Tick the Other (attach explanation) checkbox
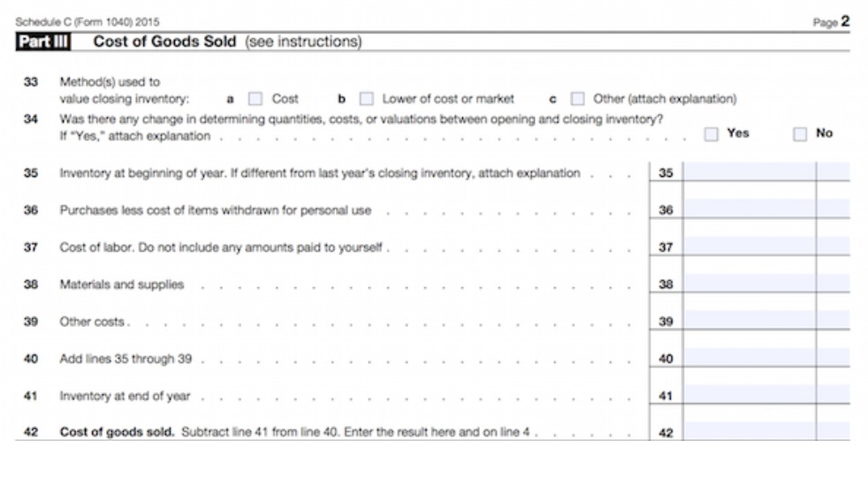868x478 pixels. pos(577,99)
